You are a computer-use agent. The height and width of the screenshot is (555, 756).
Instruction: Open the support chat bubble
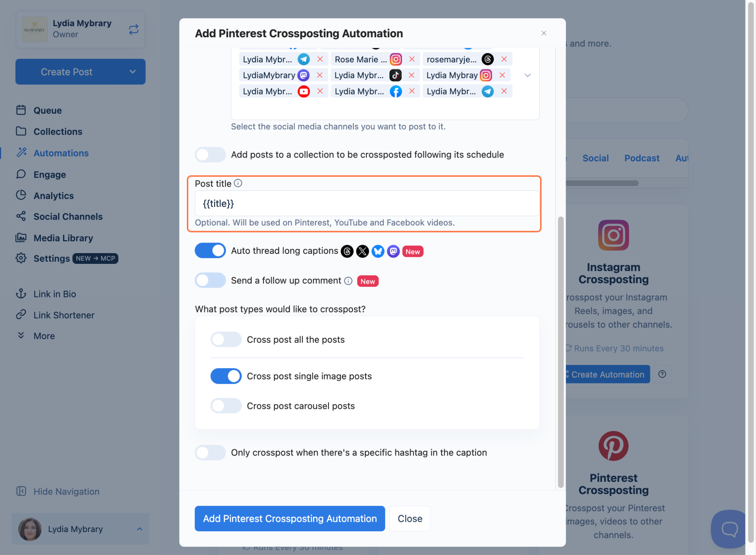729,529
